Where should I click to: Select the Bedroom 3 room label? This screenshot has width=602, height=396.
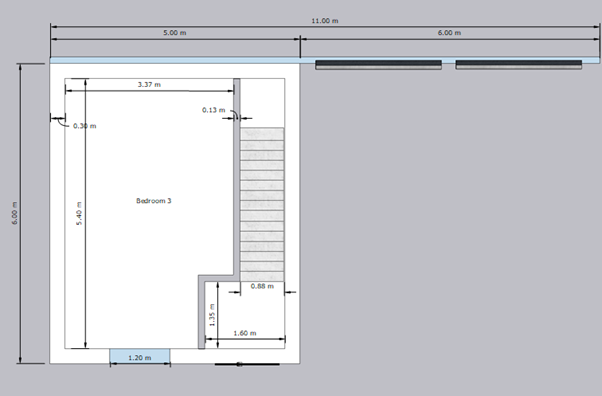154,200
